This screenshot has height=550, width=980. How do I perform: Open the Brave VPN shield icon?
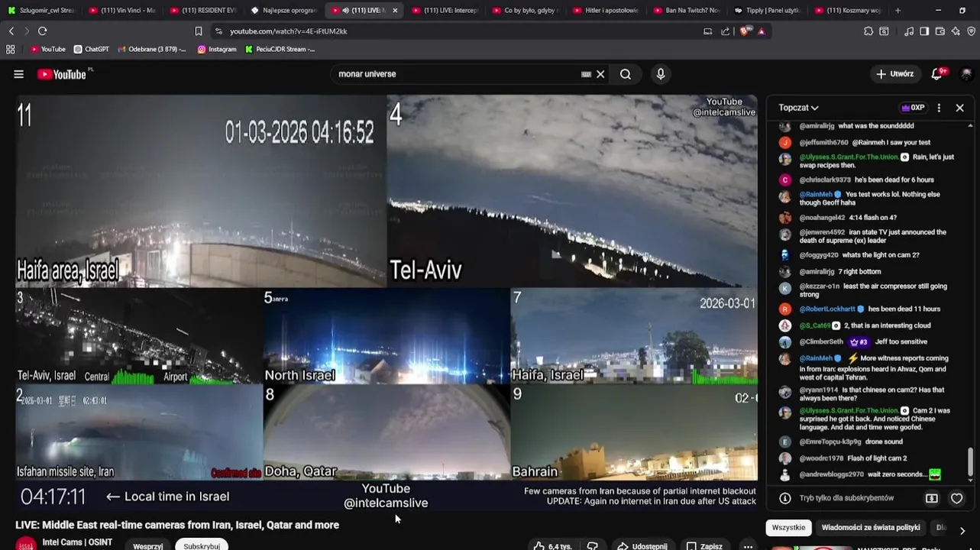click(x=972, y=31)
